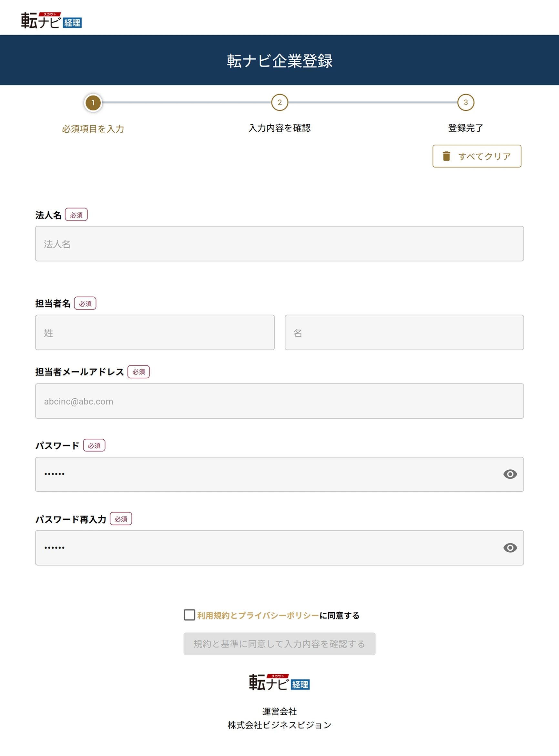Click inside the 法人名 input field

[x=279, y=243]
